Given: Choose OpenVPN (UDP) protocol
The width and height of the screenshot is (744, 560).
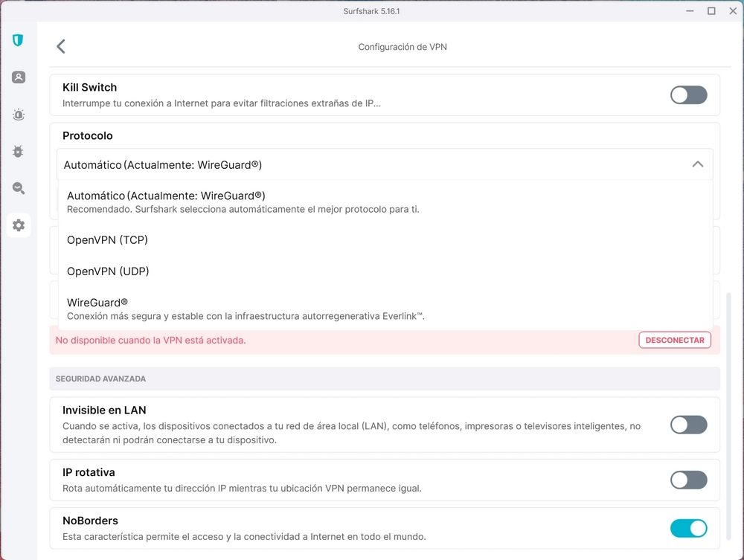Looking at the screenshot, I should point(385,271).
